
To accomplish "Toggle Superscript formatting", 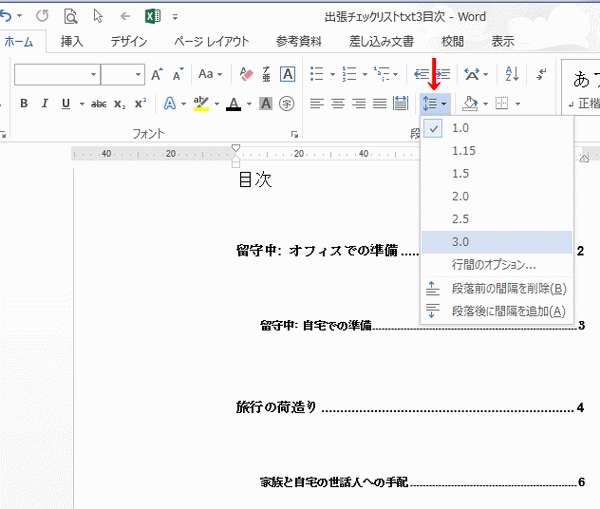I will tap(140, 103).
